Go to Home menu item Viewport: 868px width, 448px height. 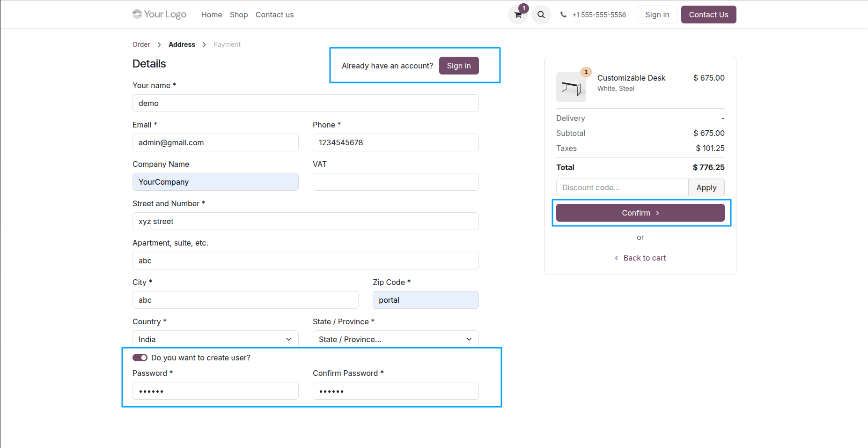tap(212, 15)
